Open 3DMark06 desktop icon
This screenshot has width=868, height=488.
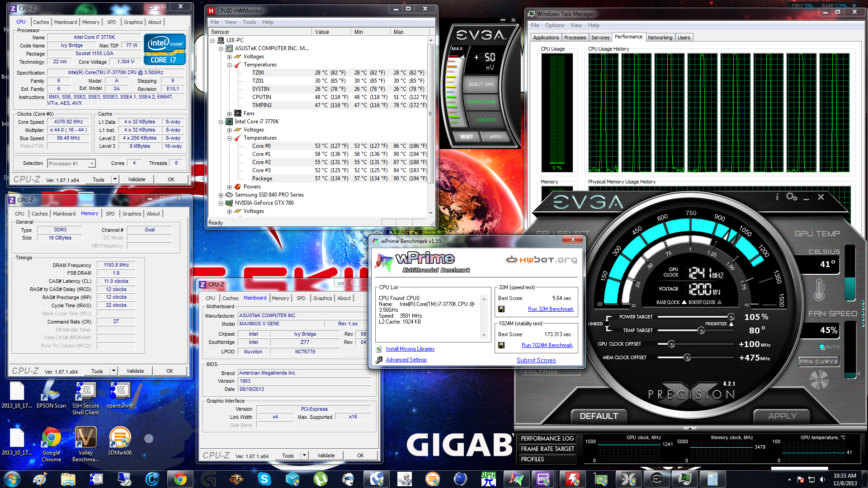point(120,441)
